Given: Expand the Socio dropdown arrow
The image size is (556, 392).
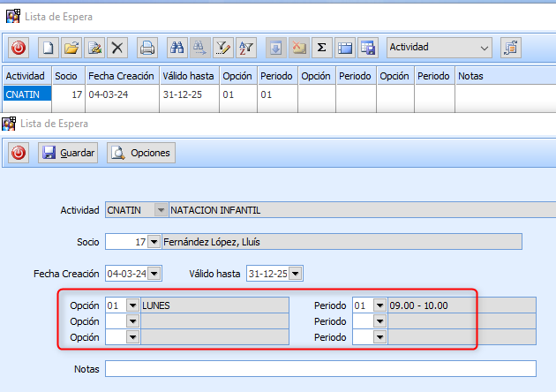Looking at the screenshot, I should coord(154,242).
